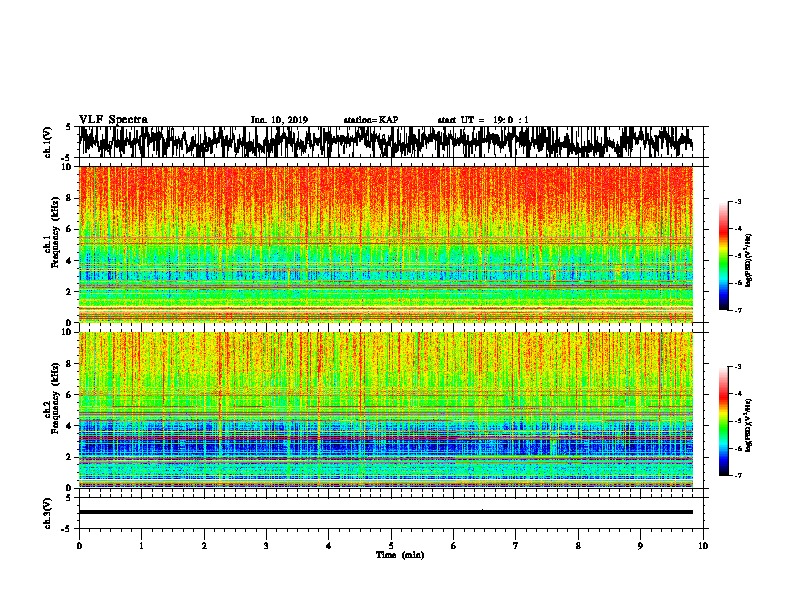The width and height of the screenshot is (792, 612).
Task: Click the time axis tick label 1
Action: (141, 546)
